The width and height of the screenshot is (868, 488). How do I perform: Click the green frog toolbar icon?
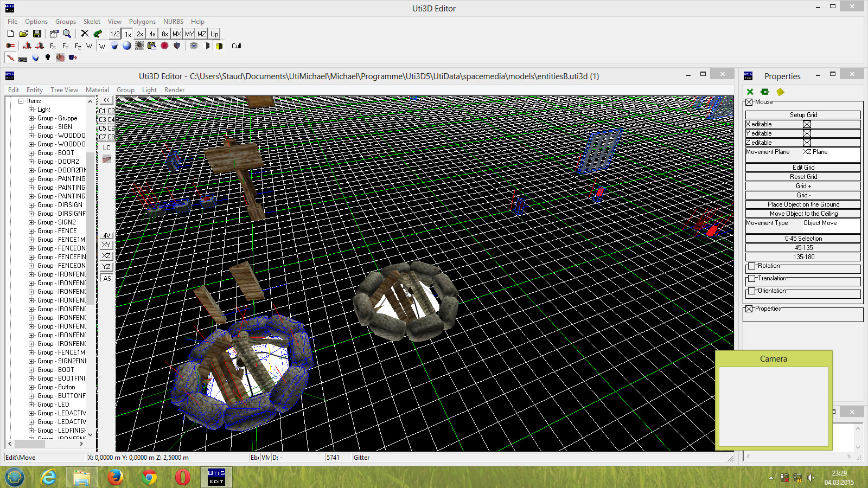97,33
